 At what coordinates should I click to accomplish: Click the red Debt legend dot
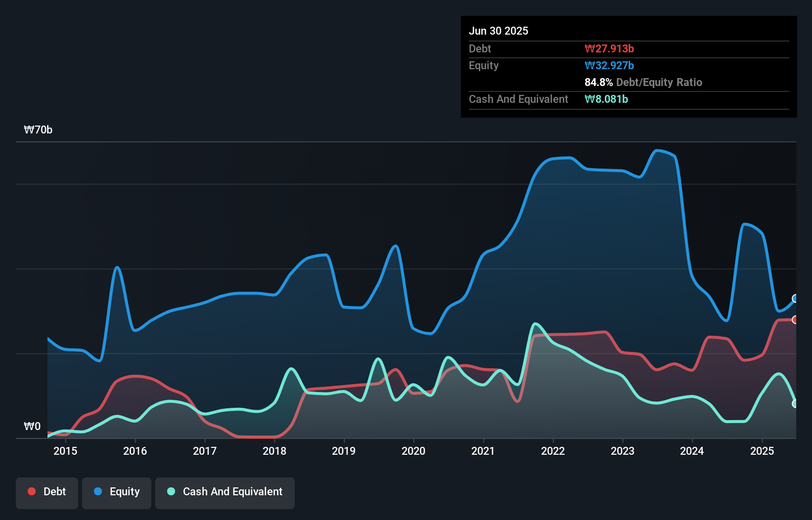32,491
